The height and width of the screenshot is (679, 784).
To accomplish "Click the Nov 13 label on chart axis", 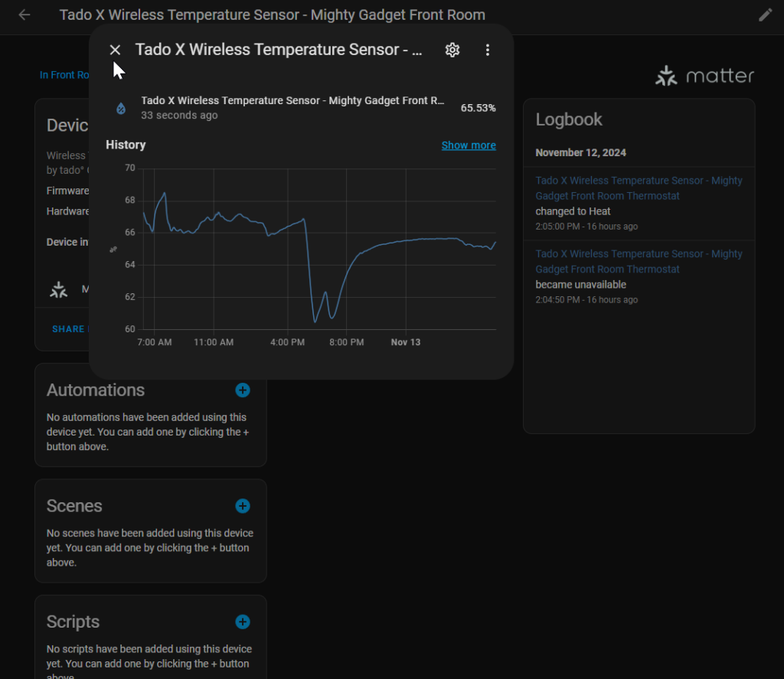I will (405, 342).
